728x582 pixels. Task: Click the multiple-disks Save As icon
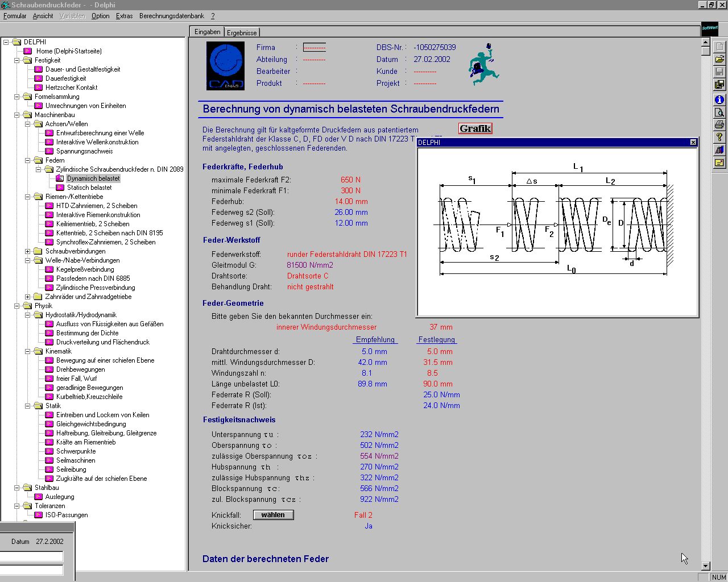[x=719, y=85]
